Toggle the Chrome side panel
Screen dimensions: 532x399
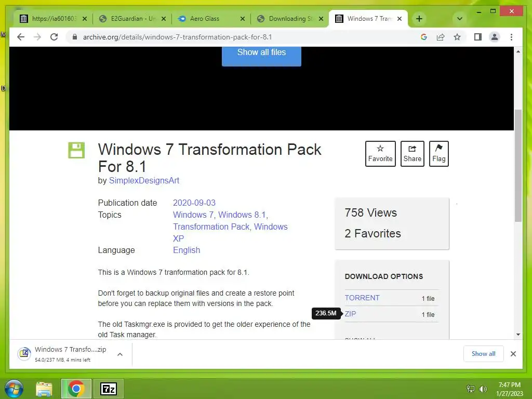pos(478,37)
